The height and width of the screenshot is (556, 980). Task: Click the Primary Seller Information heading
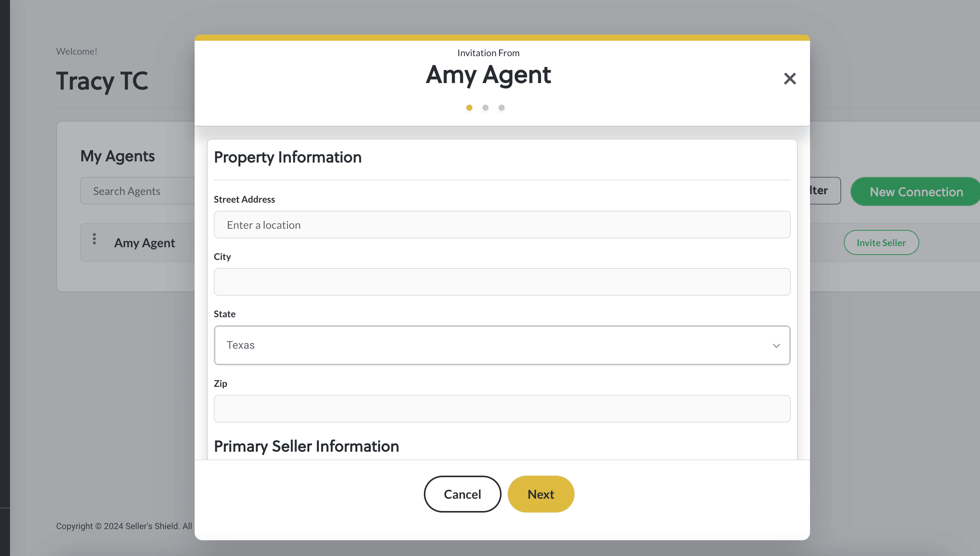pos(307,446)
